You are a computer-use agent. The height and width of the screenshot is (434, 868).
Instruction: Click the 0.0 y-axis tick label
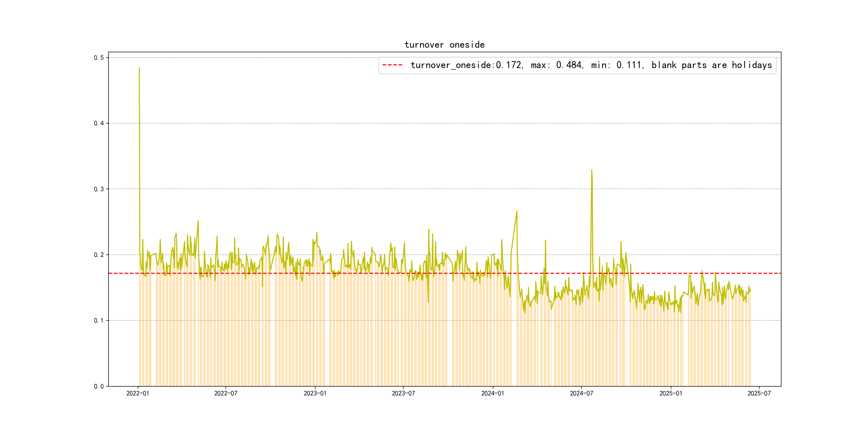point(99,387)
